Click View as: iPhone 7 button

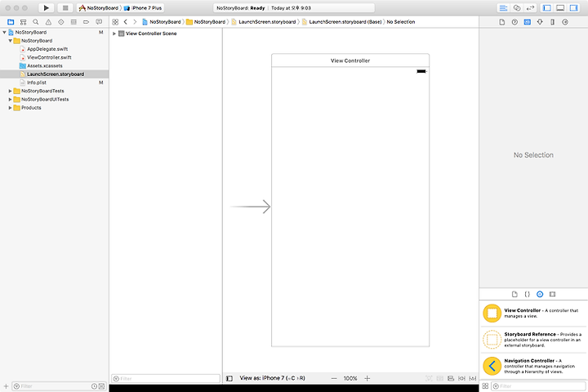click(x=272, y=378)
